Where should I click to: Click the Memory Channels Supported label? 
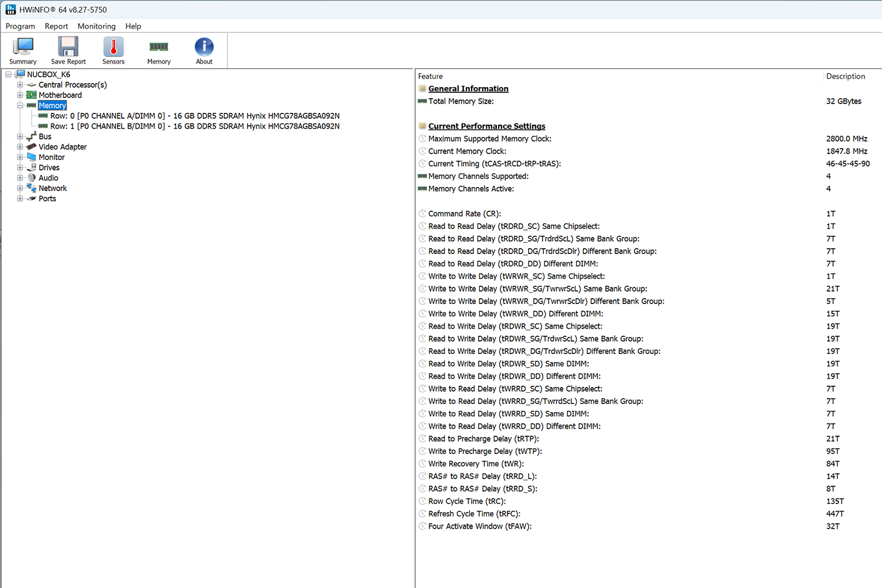pos(479,176)
